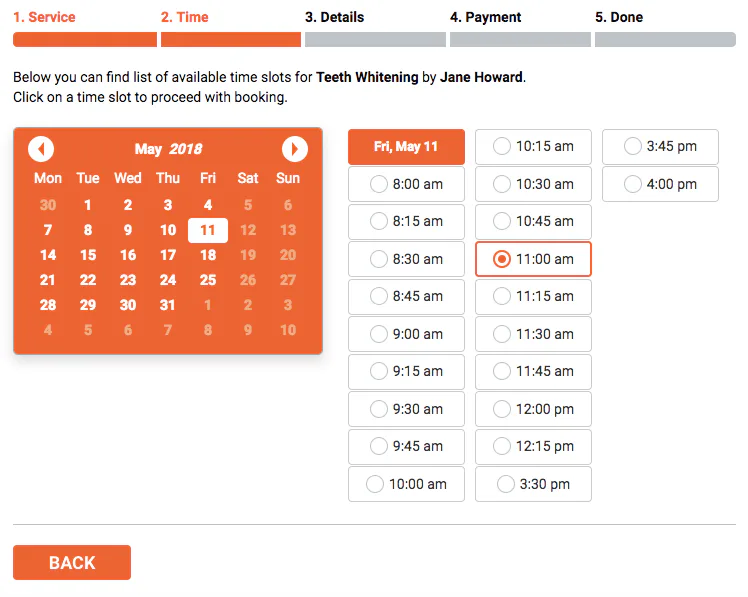Pick May 25 on the calendar
The height and width of the screenshot is (597, 748).
tap(208, 280)
